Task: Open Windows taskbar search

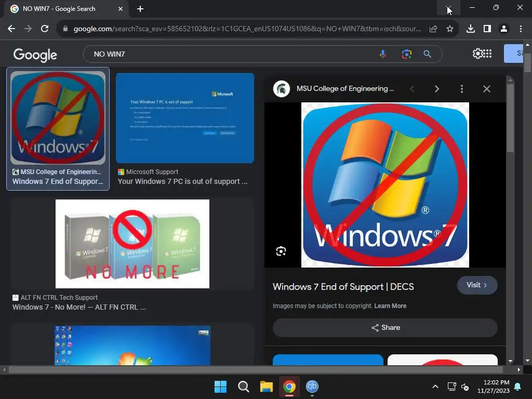Action: click(243, 387)
